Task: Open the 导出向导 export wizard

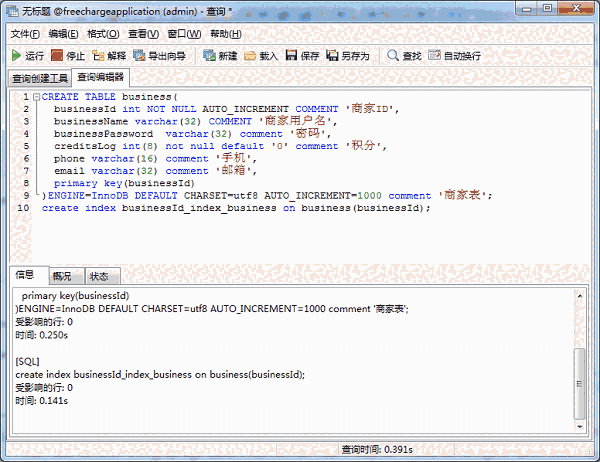Action: 159,56
